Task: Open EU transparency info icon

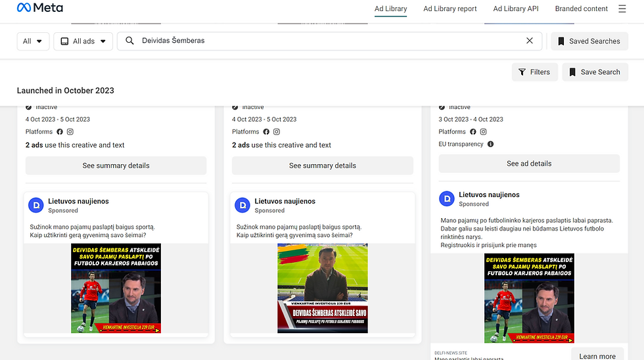Action: [490, 144]
